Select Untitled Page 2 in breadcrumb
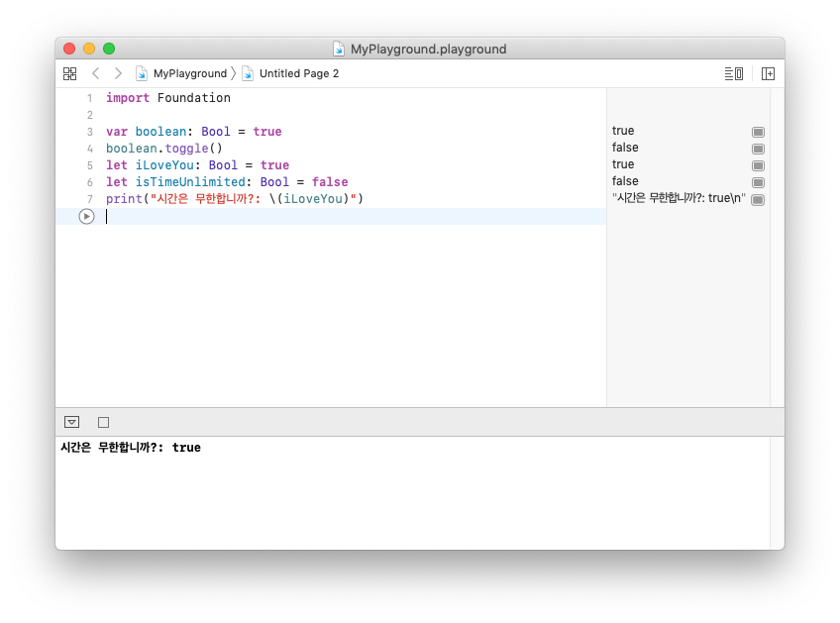 [x=299, y=73]
